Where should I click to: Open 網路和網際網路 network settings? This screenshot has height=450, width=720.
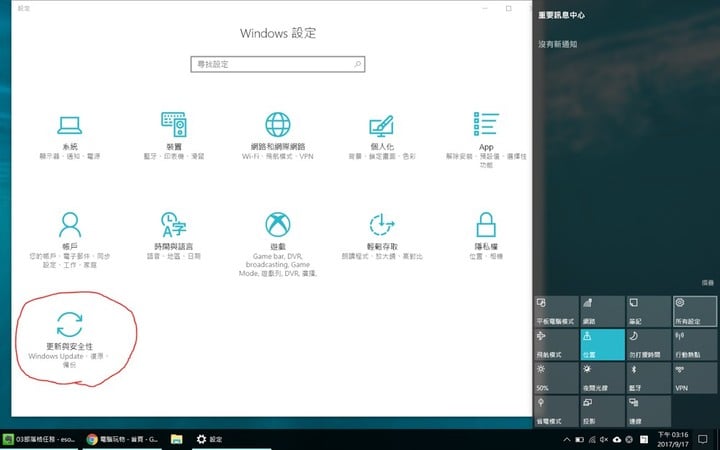(x=278, y=137)
